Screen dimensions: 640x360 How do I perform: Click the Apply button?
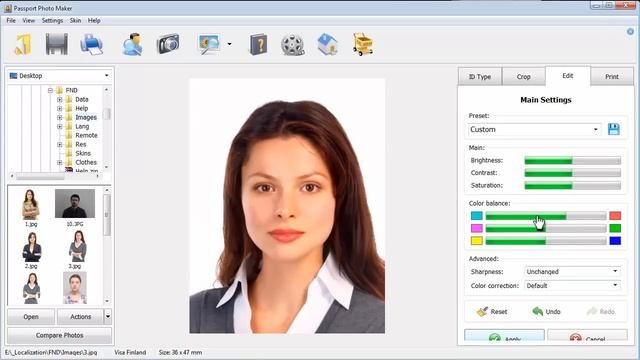pyautogui.click(x=504, y=336)
